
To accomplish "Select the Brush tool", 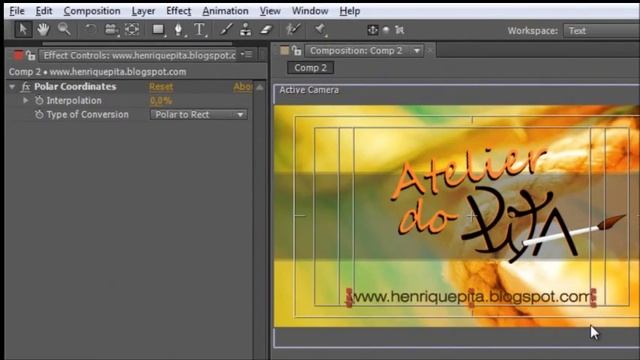I will [226, 29].
